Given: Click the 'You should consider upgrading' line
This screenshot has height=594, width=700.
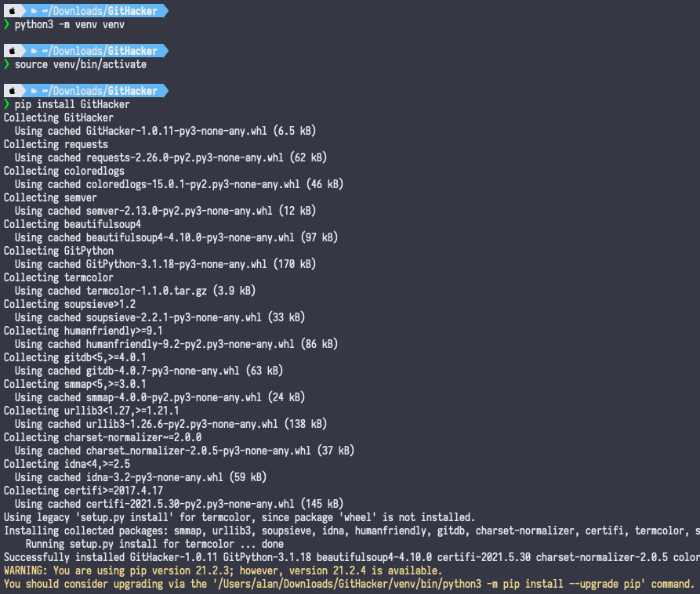Looking at the screenshot, I should [x=349, y=584].
